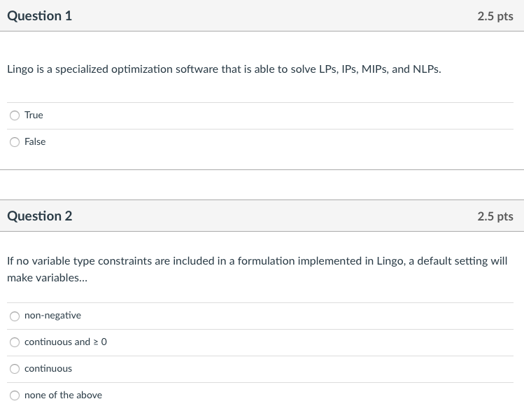Select the True radio button

(x=15, y=115)
